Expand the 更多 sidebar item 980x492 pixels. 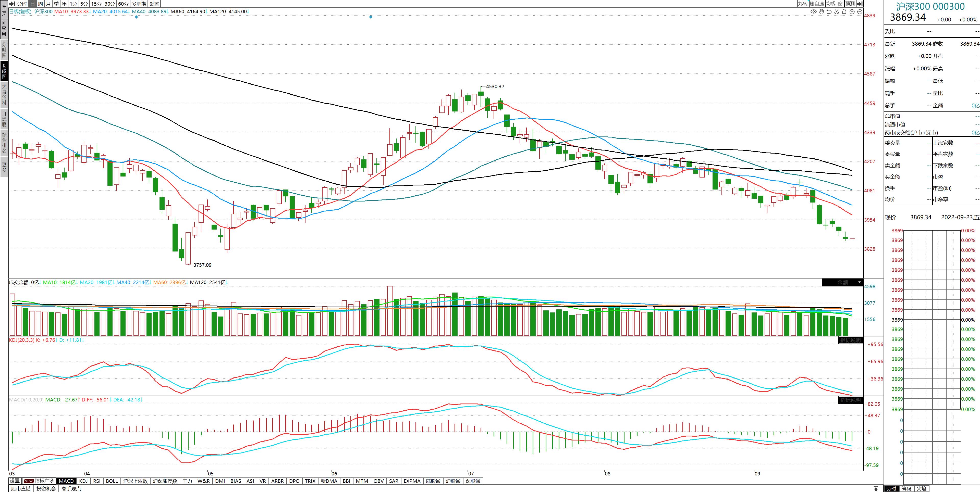tap(4, 167)
